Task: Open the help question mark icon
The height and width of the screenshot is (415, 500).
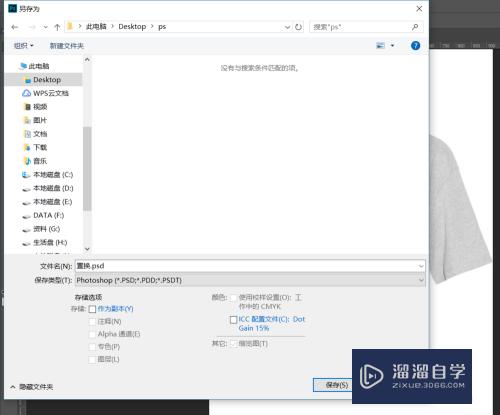Action: click(415, 46)
